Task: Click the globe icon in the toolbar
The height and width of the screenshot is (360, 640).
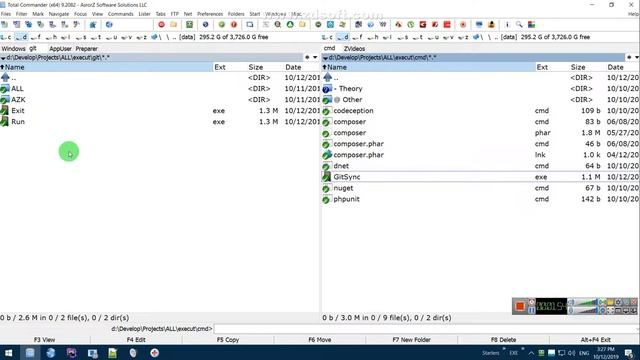Action: click(x=109, y=24)
